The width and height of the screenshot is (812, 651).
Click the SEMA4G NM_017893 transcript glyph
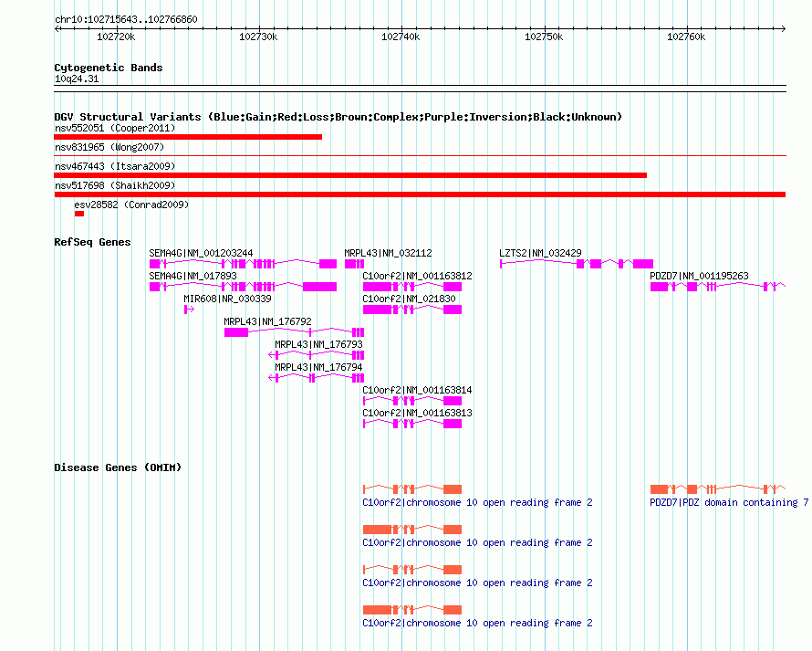pos(243,287)
